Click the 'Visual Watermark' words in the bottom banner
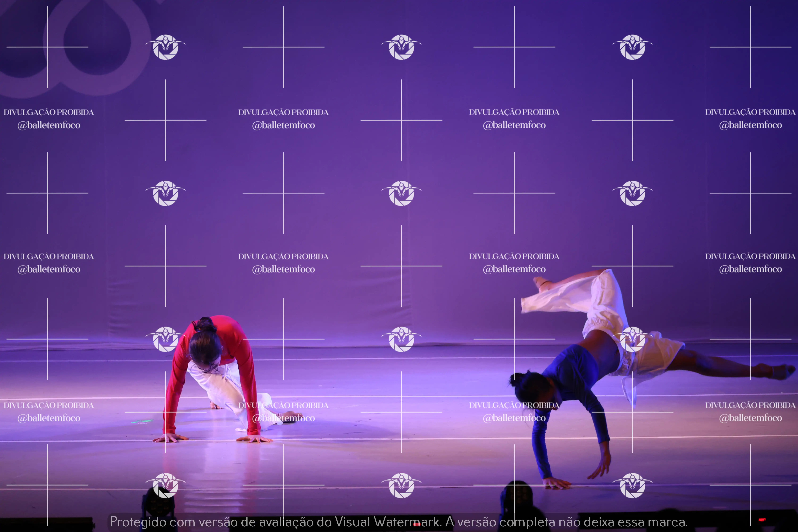Image resolution: width=798 pixels, height=532 pixels. [x=388, y=522]
